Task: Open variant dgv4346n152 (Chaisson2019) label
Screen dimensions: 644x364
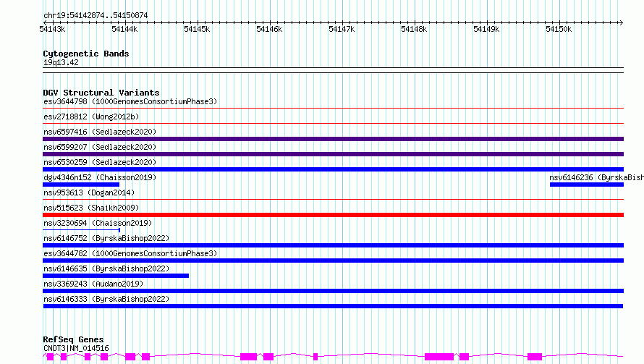Action: tap(100, 177)
